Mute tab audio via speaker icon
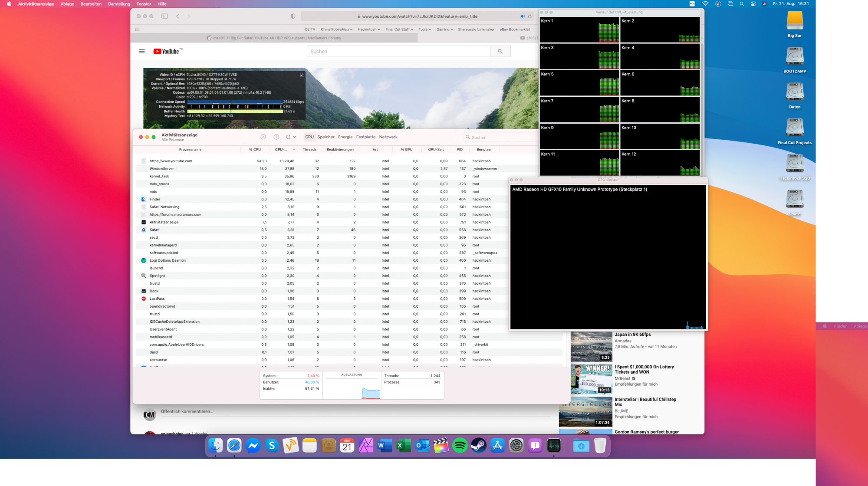The width and height of the screenshot is (868, 486). [x=522, y=16]
